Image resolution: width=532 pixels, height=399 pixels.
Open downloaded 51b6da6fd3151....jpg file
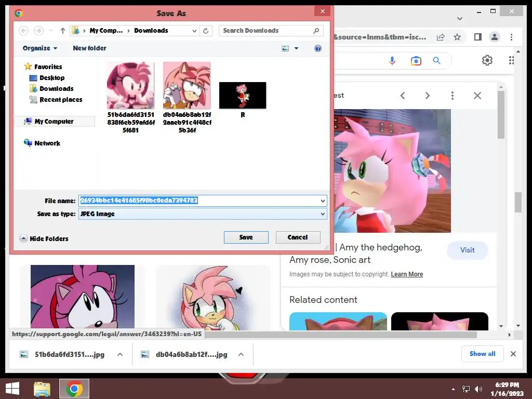[63, 354]
